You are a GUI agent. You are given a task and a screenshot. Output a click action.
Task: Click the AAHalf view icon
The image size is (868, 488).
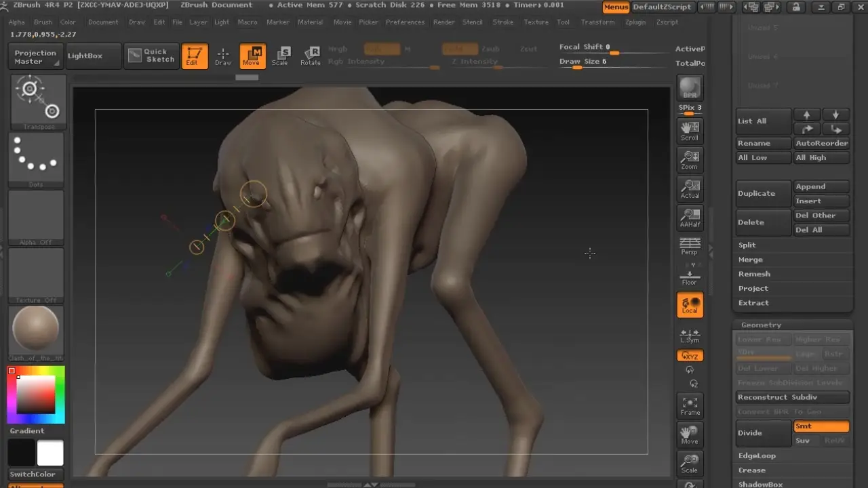(690, 218)
